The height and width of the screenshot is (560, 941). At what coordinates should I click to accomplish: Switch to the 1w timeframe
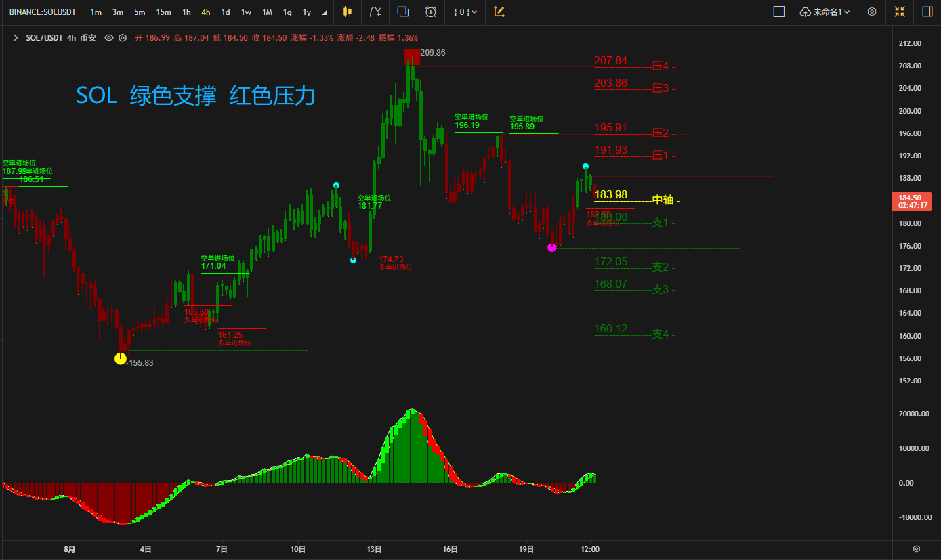pyautogui.click(x=246, y=12)
